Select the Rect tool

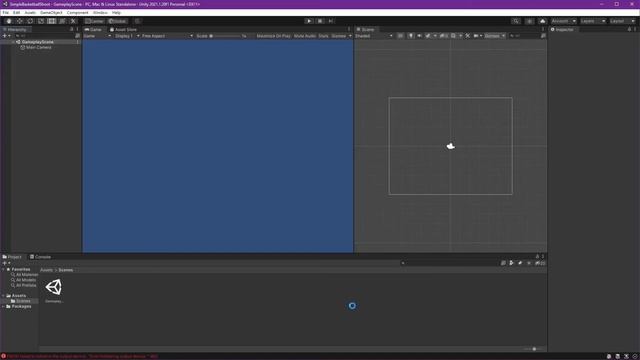[51, 21]
